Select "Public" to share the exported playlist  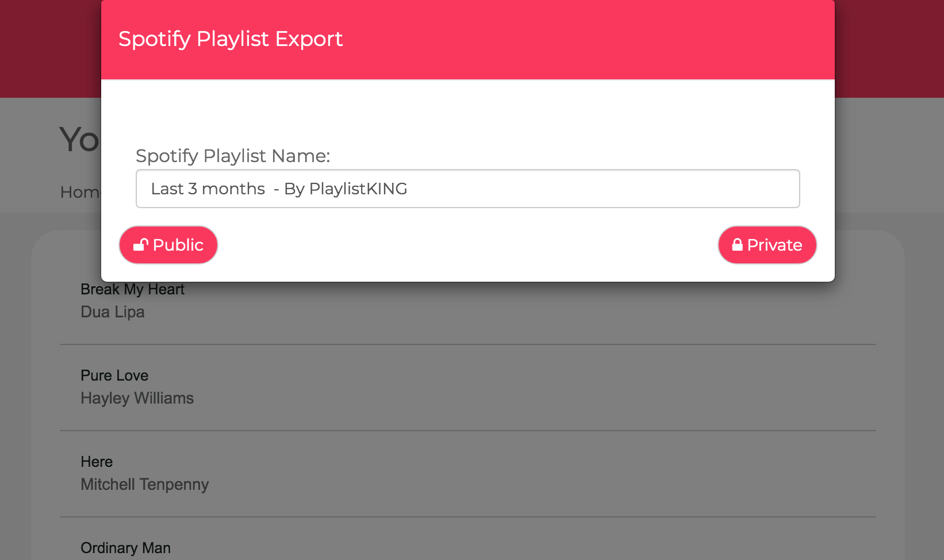point(168,244)
